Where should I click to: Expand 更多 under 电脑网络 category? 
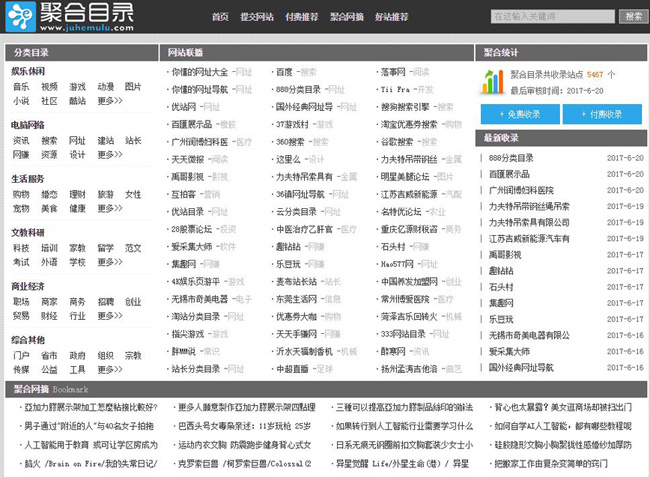coord(110,155)
